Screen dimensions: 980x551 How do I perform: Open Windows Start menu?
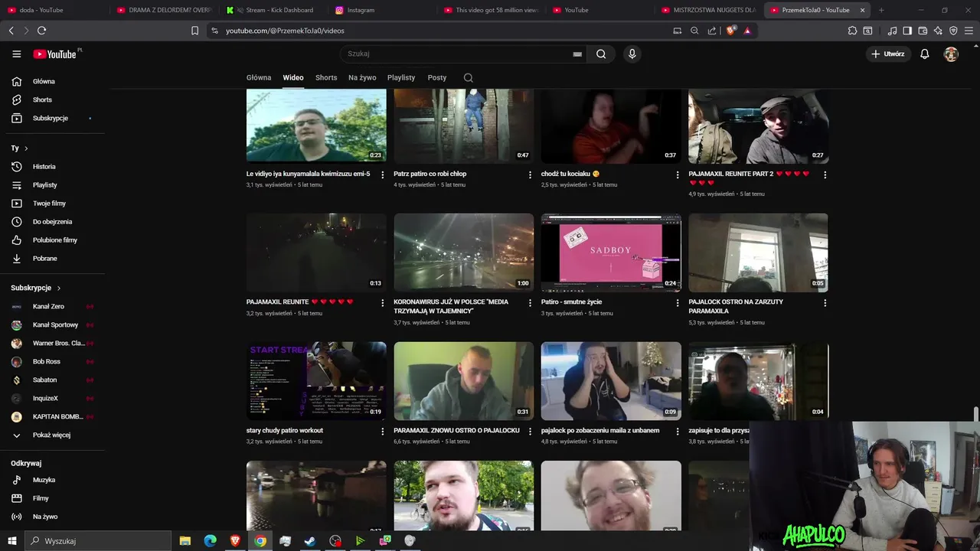(11, 540)
